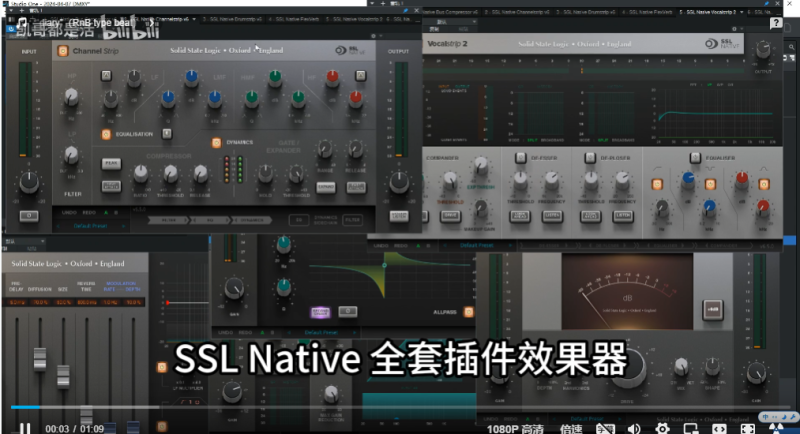Go to previous preset arrow in Channel Strip
This screenshot has height=434, width=800.
click(58, 226)
